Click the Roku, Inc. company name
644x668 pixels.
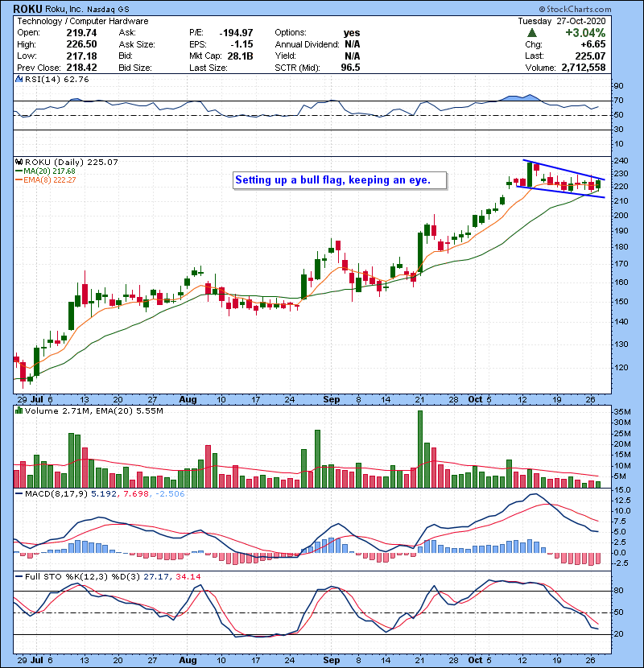(64, 9)
